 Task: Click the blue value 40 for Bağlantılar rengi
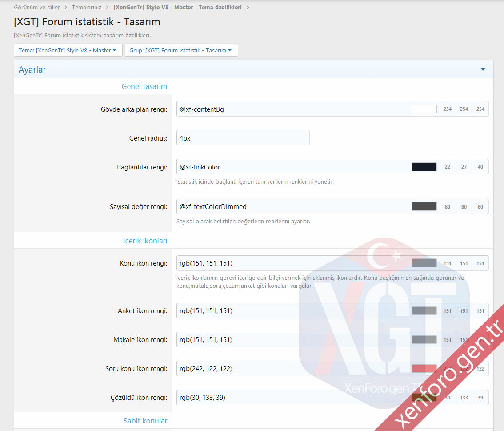pyautogui.click(x=480, y=167)
